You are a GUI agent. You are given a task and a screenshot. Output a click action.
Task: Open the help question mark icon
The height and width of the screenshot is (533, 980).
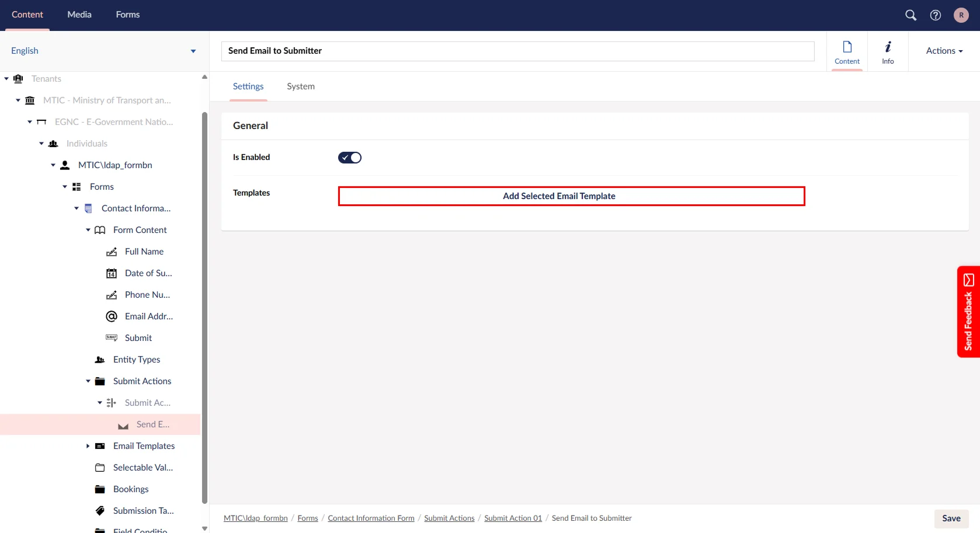[x=936, y=15]
